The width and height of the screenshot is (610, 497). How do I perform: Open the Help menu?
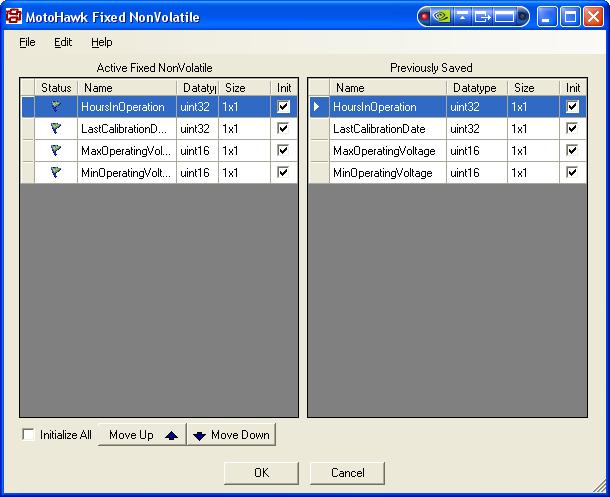coord(102,42)
